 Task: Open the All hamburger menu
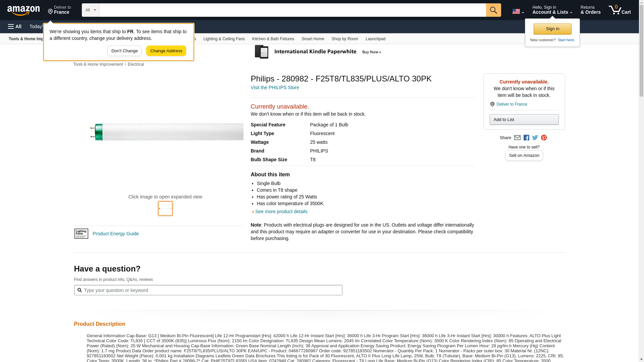click(x=15, y=26)
